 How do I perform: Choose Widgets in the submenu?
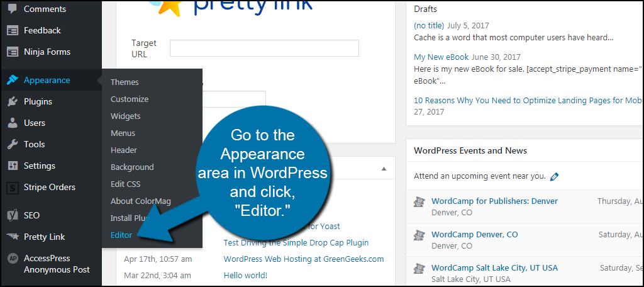(x=125, y=116)
